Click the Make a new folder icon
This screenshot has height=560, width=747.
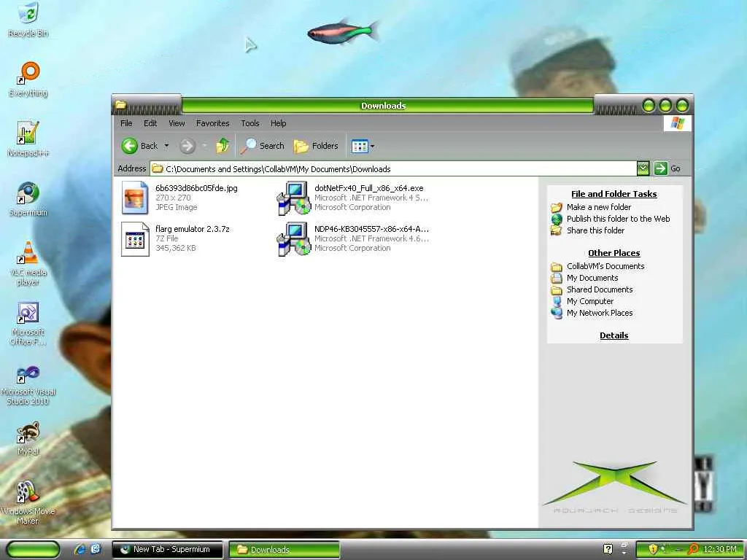pos(557,207)
